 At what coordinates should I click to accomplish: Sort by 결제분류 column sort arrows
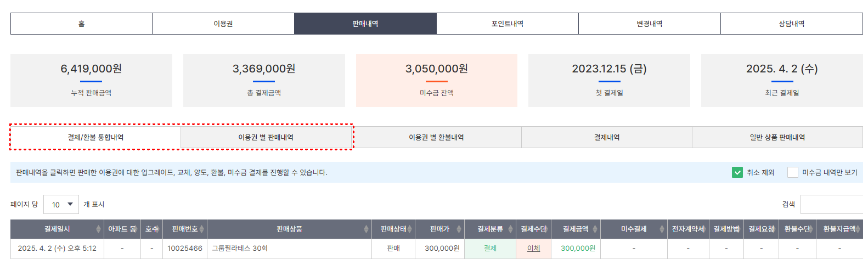510,229
